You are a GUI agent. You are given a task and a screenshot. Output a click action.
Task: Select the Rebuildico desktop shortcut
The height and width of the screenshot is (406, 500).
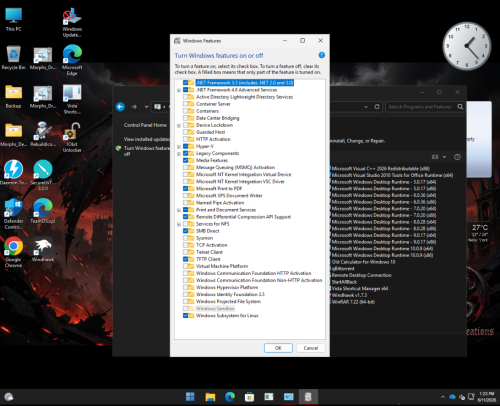coord(43,134)
